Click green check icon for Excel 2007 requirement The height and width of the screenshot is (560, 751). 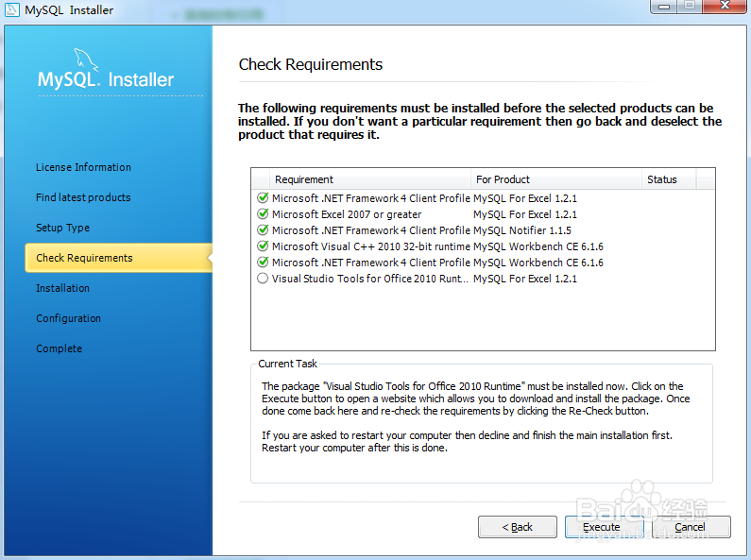click(x=263, y=214)
